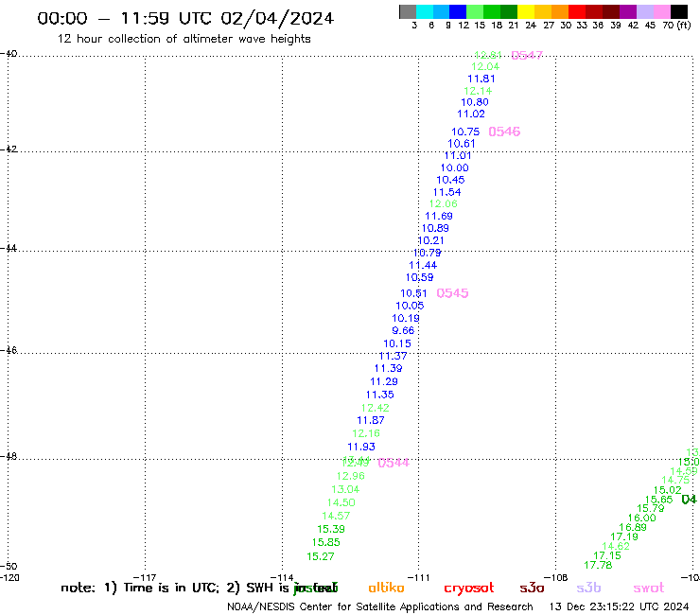Select the pink 0545 time marker
This screenshot has height=615, width=700.
(453, 293)
